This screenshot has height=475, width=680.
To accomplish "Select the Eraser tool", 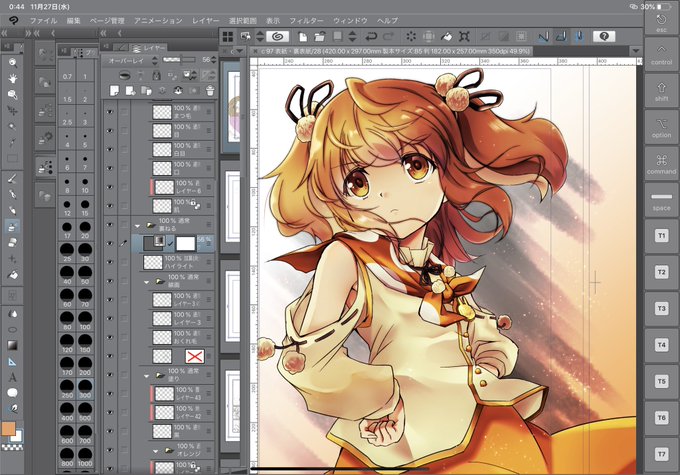I will 13,242.
